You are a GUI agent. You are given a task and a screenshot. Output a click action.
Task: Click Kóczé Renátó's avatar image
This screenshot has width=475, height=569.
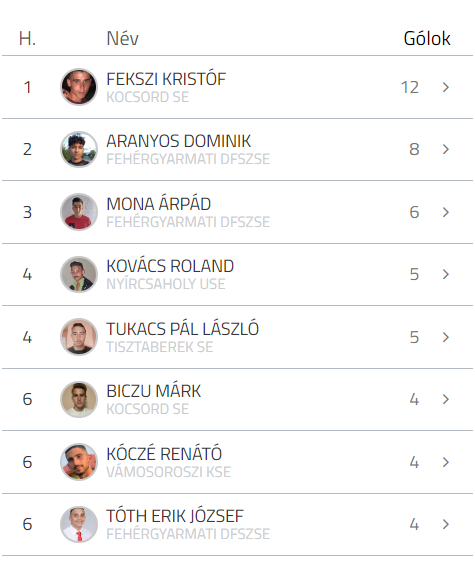79,462
